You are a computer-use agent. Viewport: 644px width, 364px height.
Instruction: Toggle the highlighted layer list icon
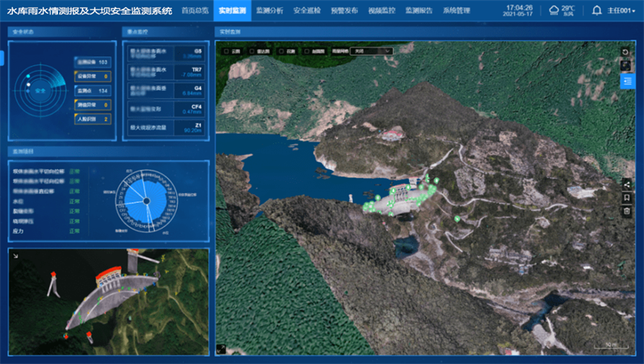pyautogui.click(x=626, y=81)
